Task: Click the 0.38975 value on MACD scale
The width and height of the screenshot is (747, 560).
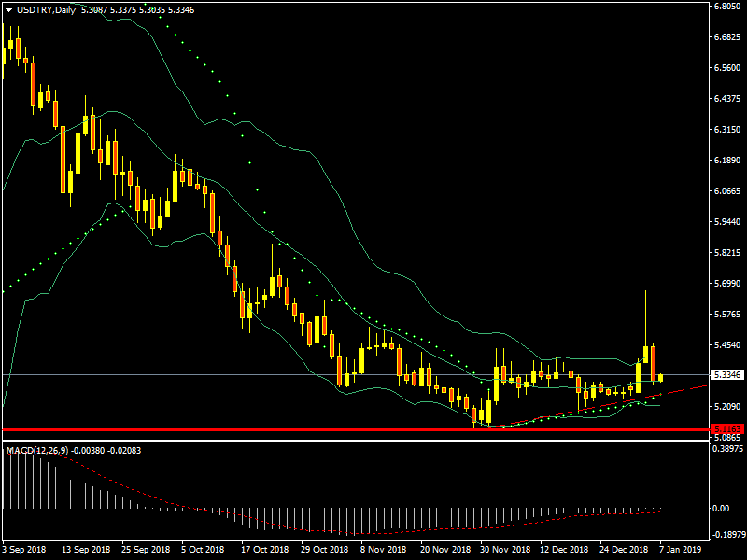Action: click(x=726, y=450)
